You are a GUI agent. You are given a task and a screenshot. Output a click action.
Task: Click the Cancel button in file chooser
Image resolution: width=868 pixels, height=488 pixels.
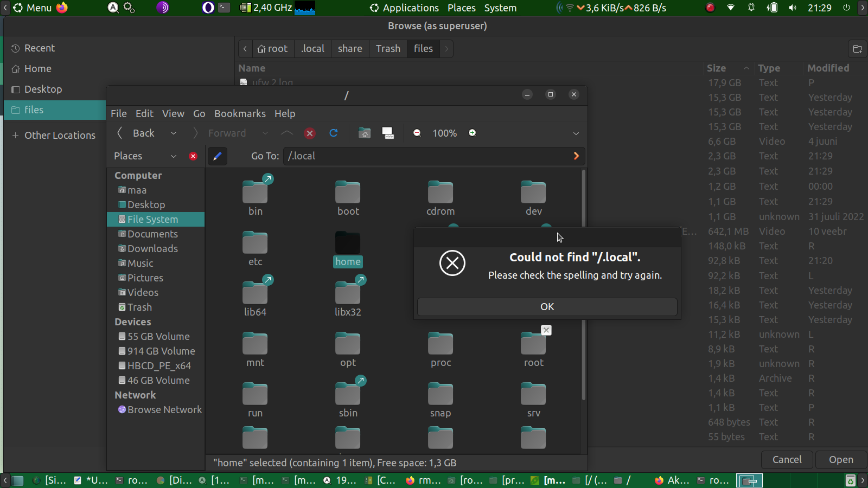[x=787, y=460]
